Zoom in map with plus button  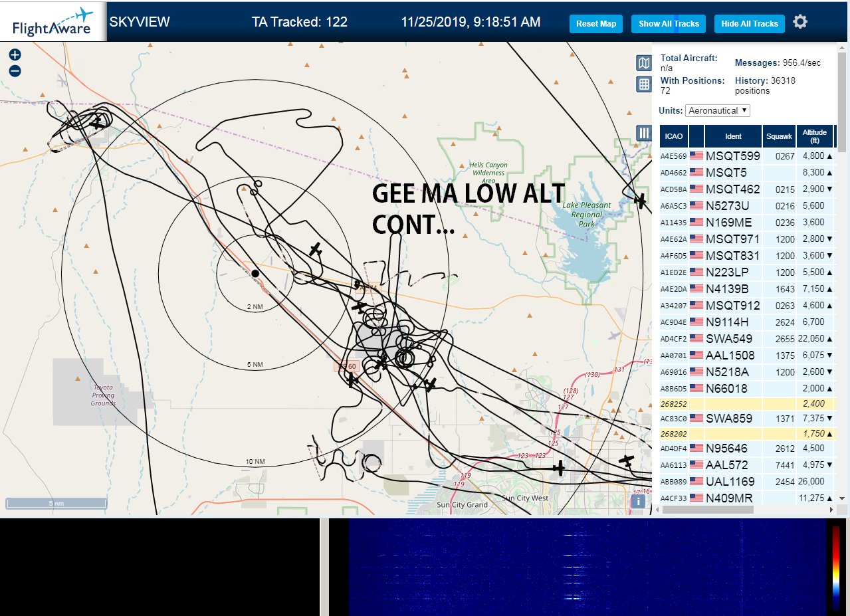(15, 55)
